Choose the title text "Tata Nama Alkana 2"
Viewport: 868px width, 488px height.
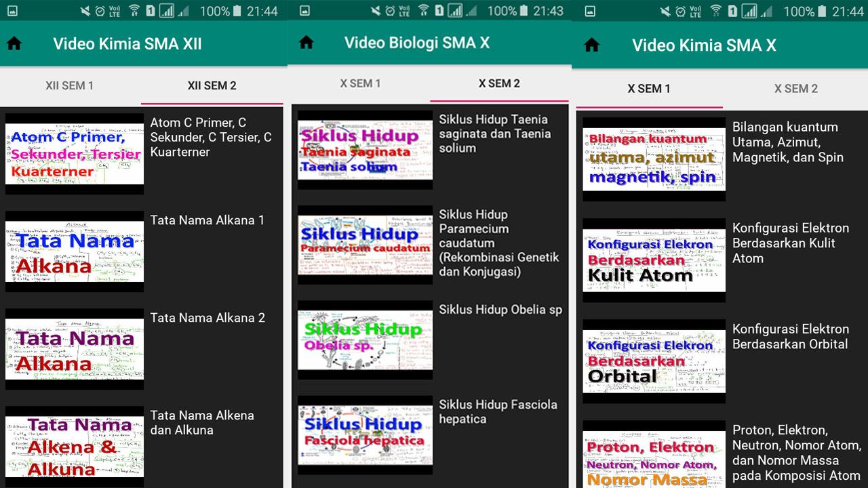(208, 318)
